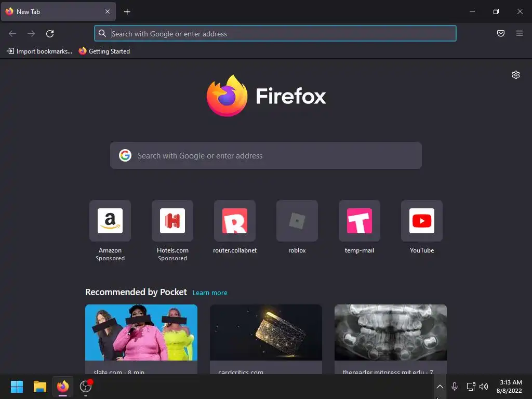
Task: Click the Google logo in search box
Action: click(x=125, y=155)
